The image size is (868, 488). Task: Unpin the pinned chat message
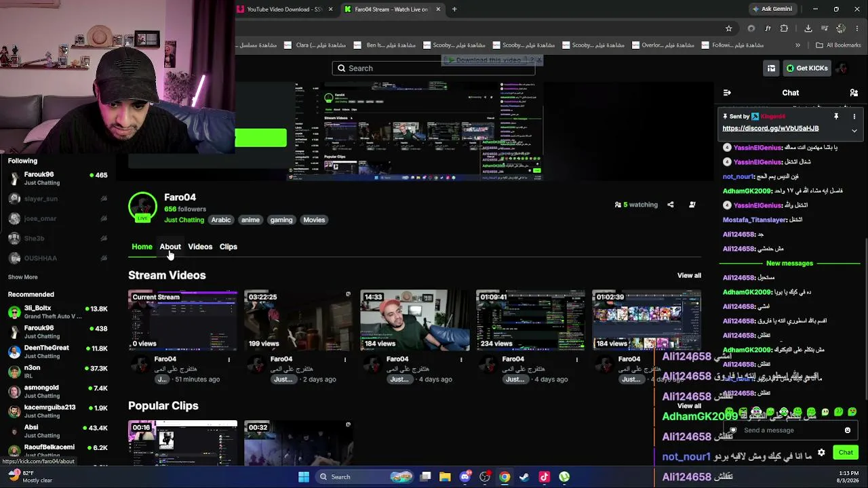(x=836, y=117)
